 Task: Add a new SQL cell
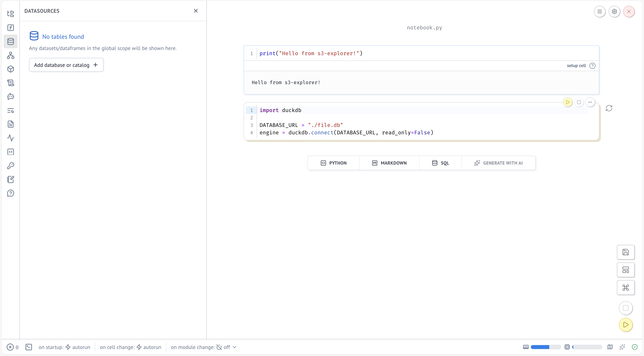point(440,163)
